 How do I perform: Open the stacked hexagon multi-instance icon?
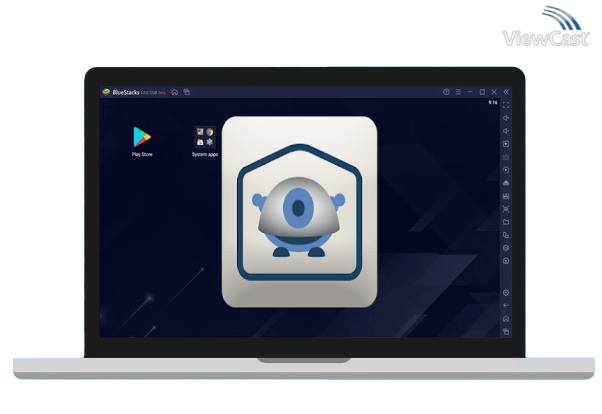click(x=506, y=248)
